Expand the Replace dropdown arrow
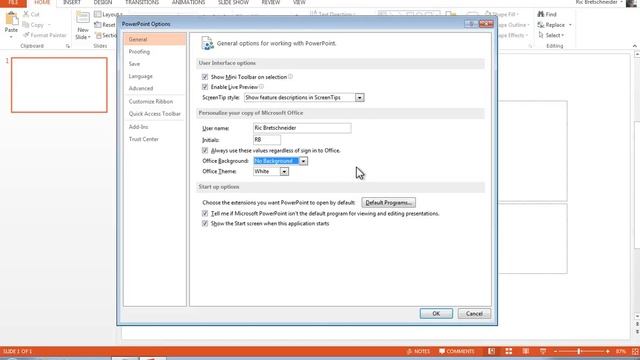 tap(570, 25)
